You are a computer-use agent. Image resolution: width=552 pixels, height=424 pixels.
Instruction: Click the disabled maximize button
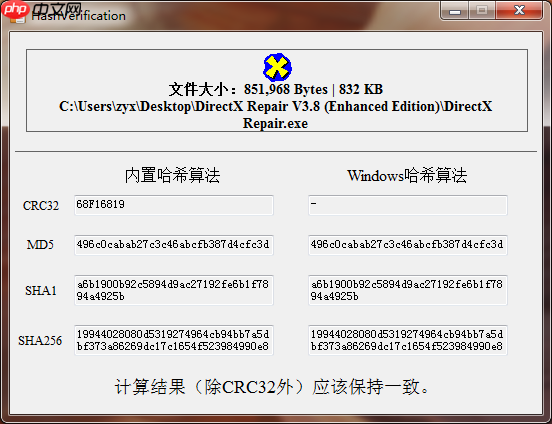click(482, 11)
